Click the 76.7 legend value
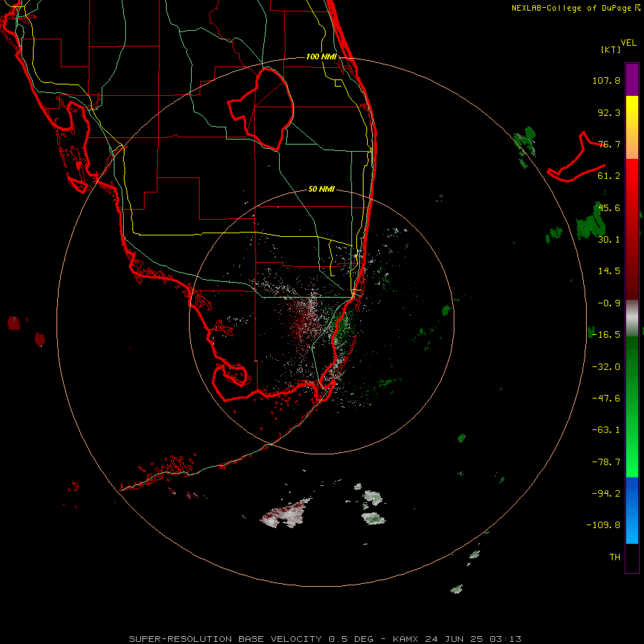The width and height of the screenshot is (644, 644). click(x=609, y=144)
